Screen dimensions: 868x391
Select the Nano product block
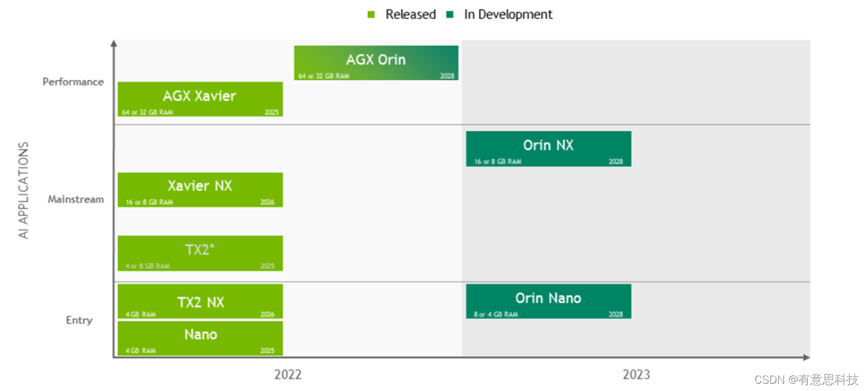[200, 338]
